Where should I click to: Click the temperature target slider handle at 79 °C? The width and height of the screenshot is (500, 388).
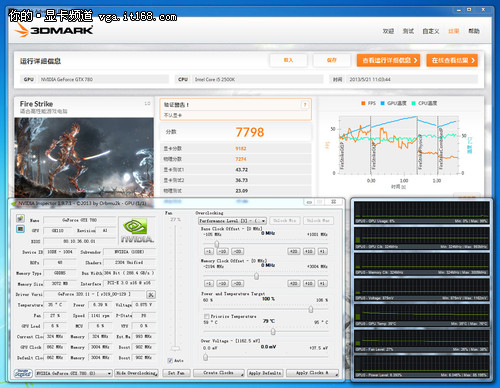tap(273, 331)
